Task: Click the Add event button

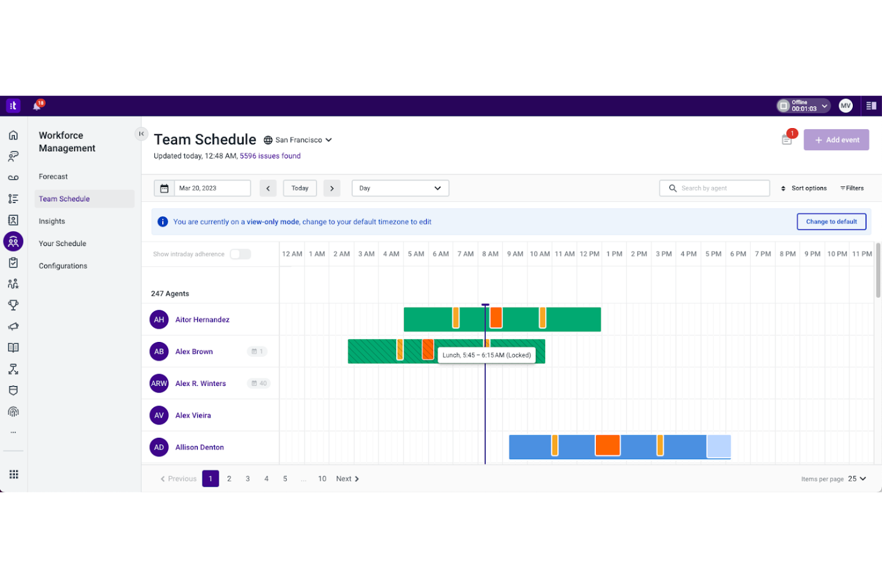Action: (836, 139)
